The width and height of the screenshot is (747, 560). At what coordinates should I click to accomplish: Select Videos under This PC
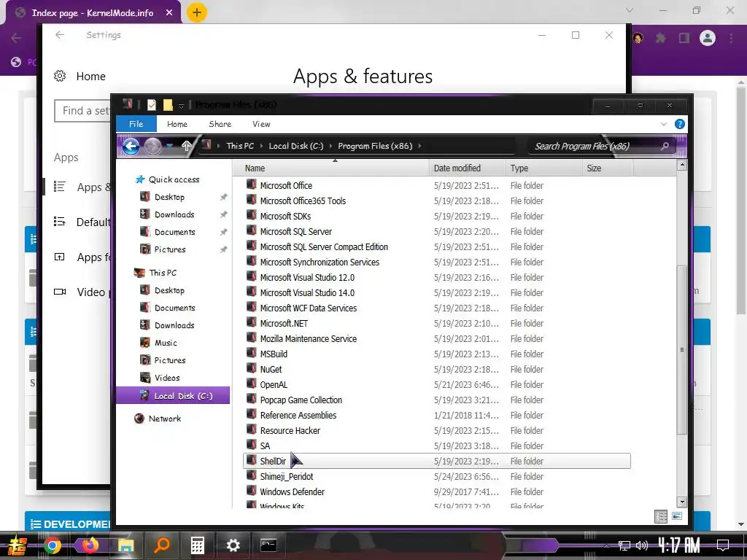pyautogui.click(x=167, y=378)
